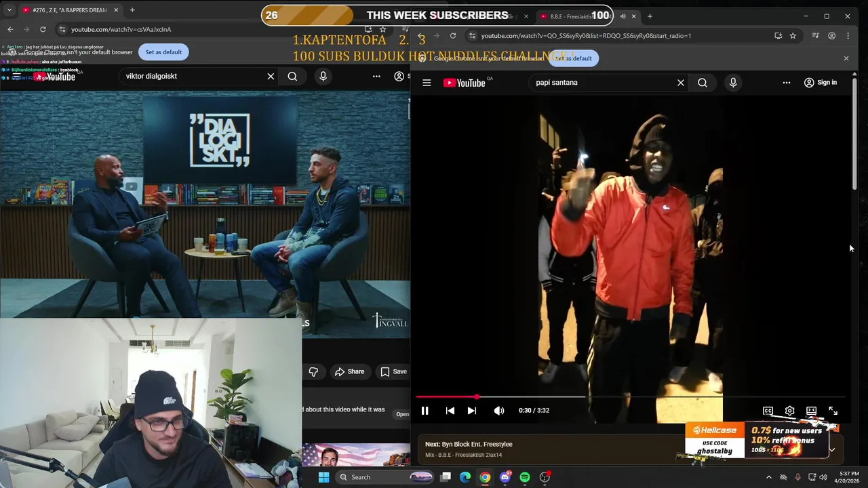The image size is (868, 488).
Task: Go back in the left Chrome window
Action: 10,29
